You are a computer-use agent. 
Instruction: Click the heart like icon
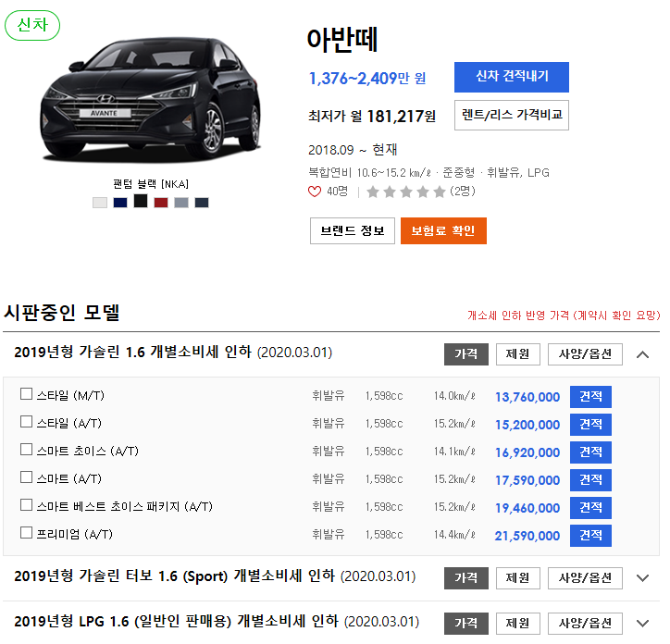(315, 192)
